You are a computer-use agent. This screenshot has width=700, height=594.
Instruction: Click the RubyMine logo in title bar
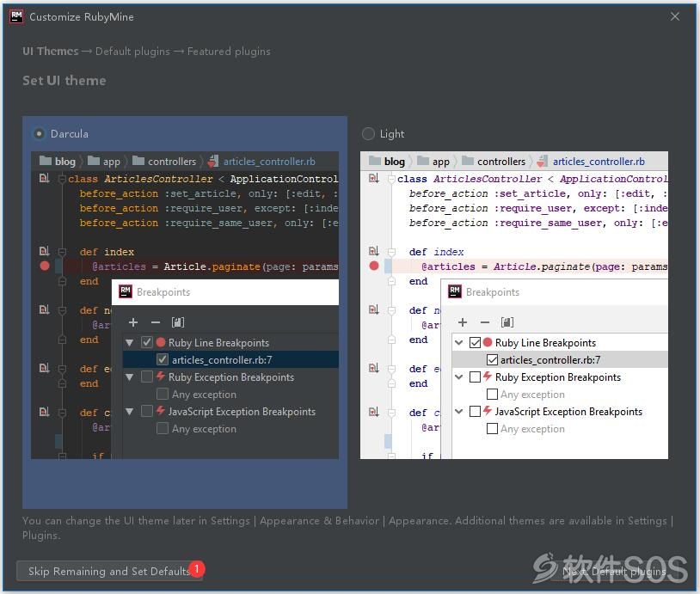click(16, 16)
